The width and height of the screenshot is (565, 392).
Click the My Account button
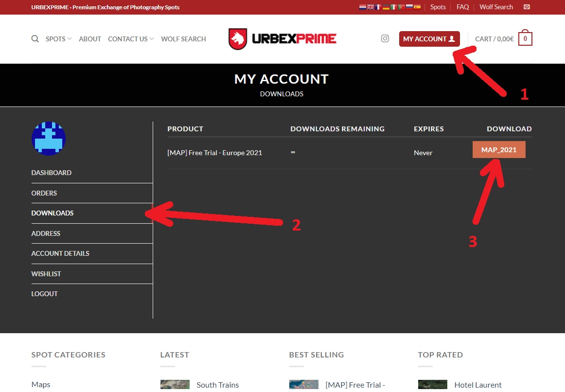[429, 39]
